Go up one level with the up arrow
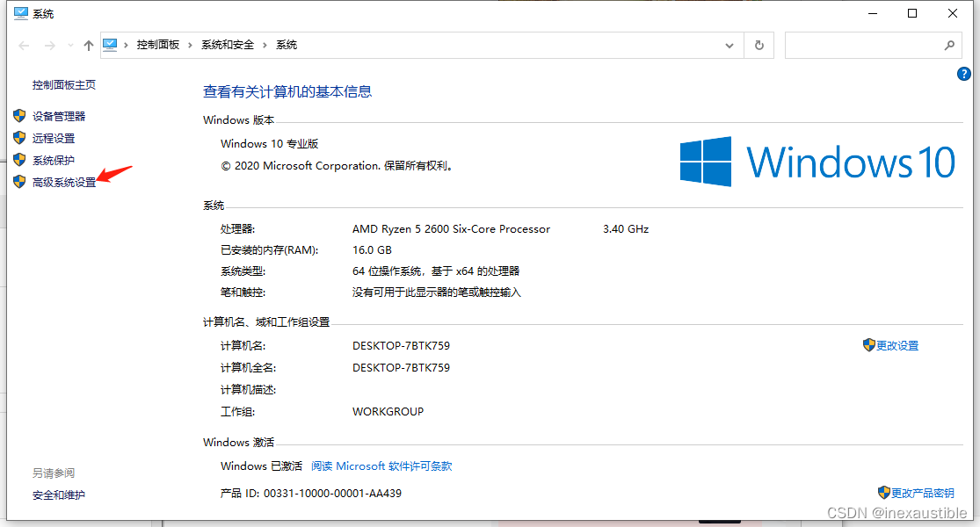Screen dimensions: 980x527 [x=89, y=46]
